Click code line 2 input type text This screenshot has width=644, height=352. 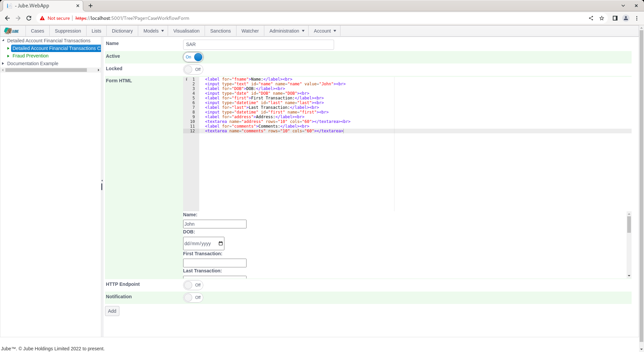pos(275,84)
